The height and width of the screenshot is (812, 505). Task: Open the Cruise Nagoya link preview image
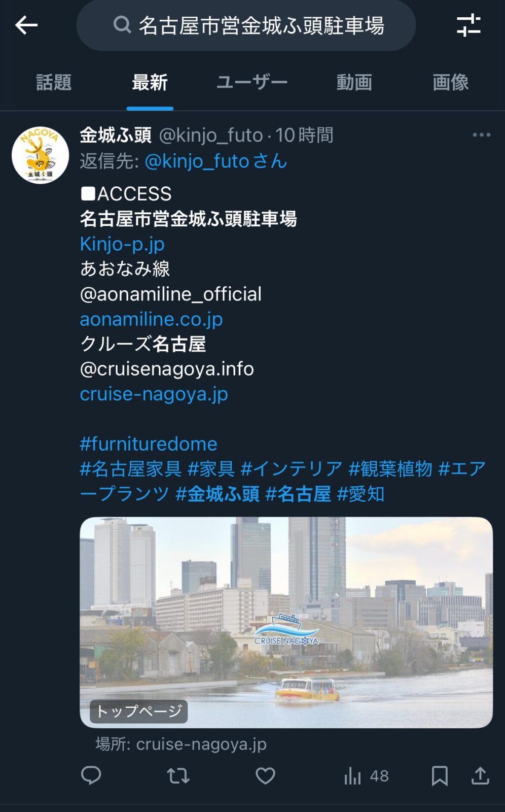coord(286,623)
